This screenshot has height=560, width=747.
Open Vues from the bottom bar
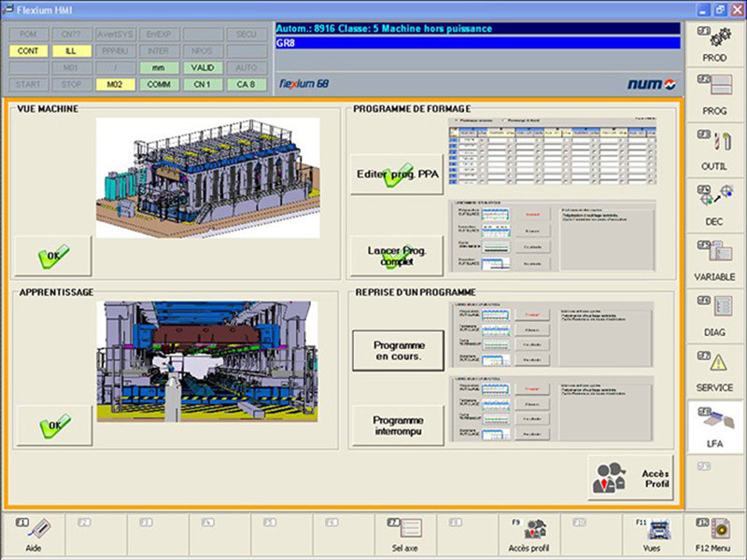pyautogui.click(x=654, y=534)
